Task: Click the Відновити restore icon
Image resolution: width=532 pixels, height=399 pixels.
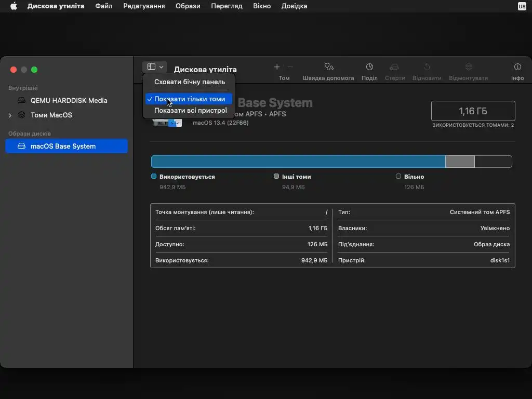Action: tap(427, 67)
